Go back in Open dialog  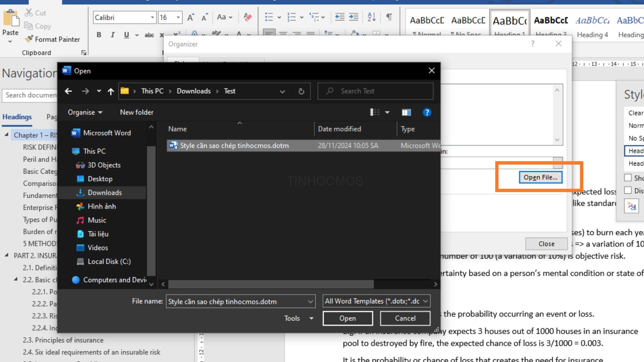(x=68, y=91)
